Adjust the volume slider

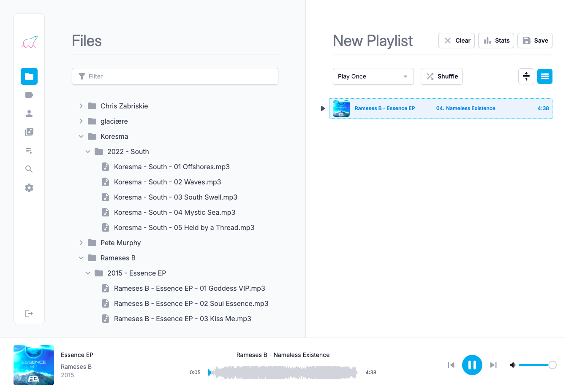pos(536,365)
